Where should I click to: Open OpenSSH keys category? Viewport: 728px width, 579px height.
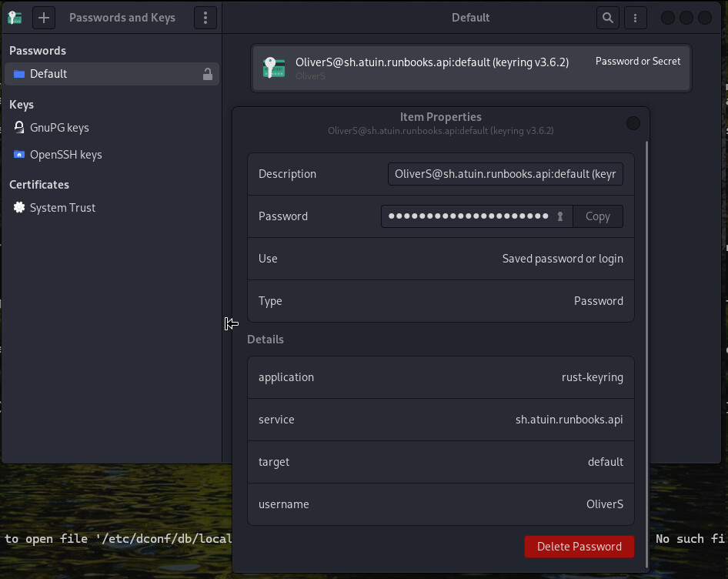click(65, 155)
